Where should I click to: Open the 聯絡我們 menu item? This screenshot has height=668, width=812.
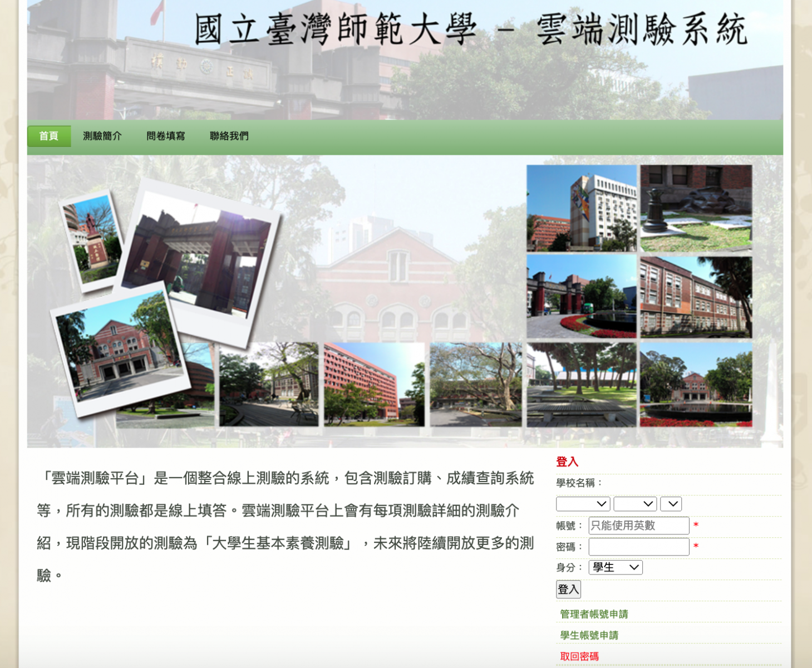click(x=229, y=136)
